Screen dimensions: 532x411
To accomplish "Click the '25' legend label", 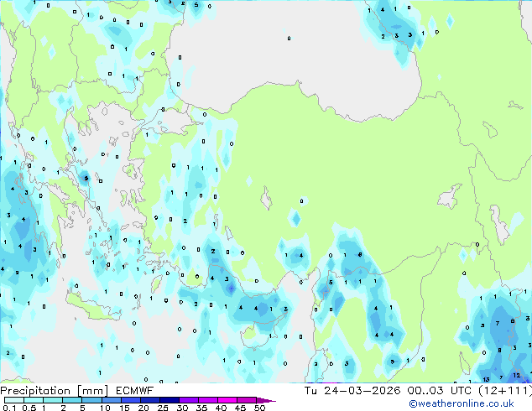I will tap(163, 408).
